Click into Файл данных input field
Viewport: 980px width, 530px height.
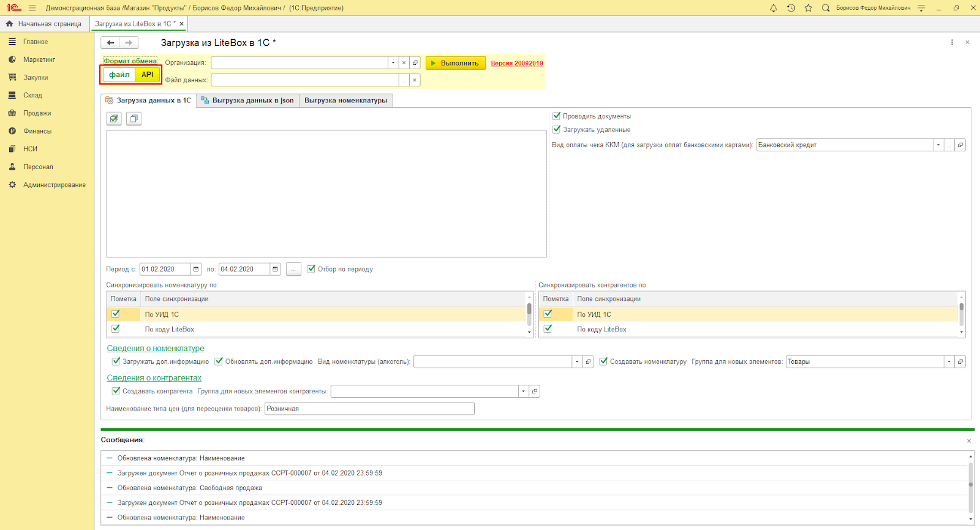(305, 80)
